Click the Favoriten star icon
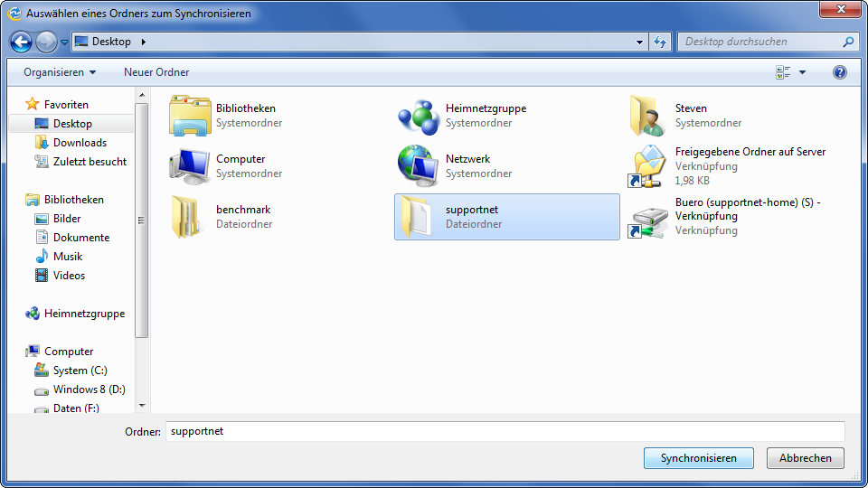This screenshot has width=868, height=488. pyautogui.click(x=33, y=104)
